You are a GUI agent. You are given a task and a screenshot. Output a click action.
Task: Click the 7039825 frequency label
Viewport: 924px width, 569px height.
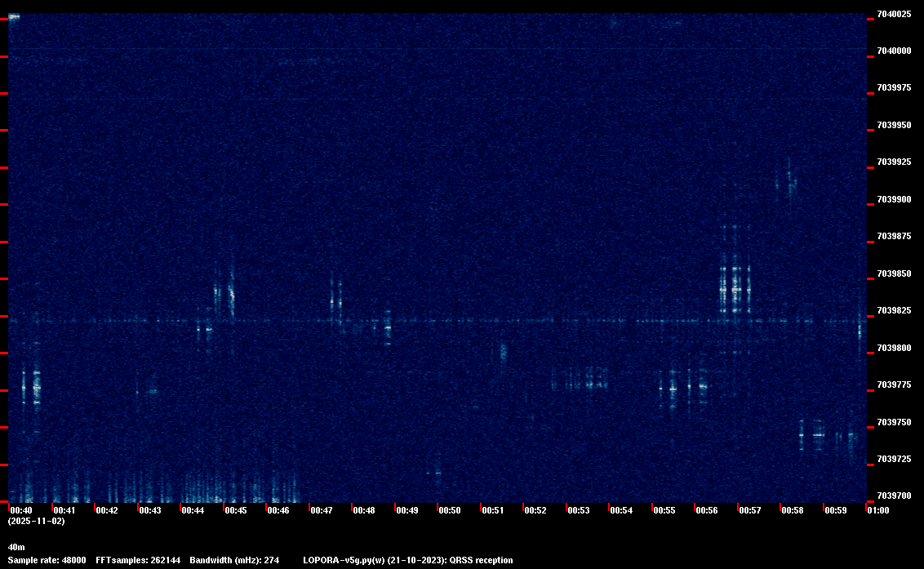[x=894, y=310]
